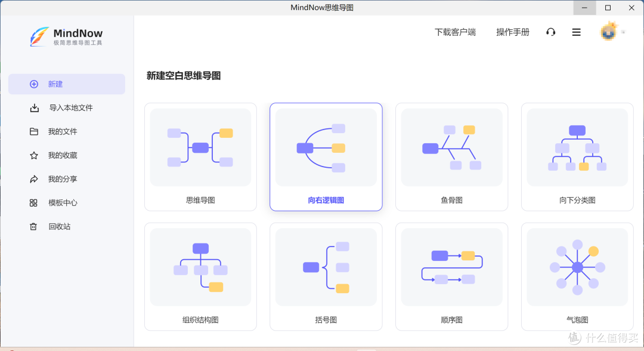
Task: Click the folder icon for 我的文件
Action: 34,131
